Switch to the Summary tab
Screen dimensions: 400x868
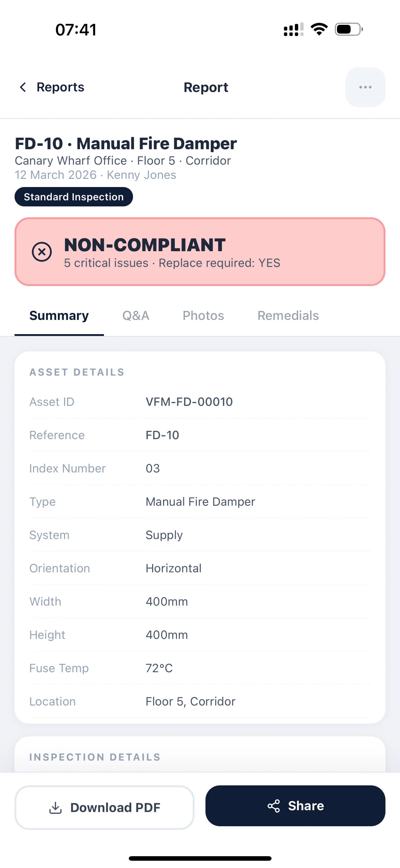tap(59, 315)
